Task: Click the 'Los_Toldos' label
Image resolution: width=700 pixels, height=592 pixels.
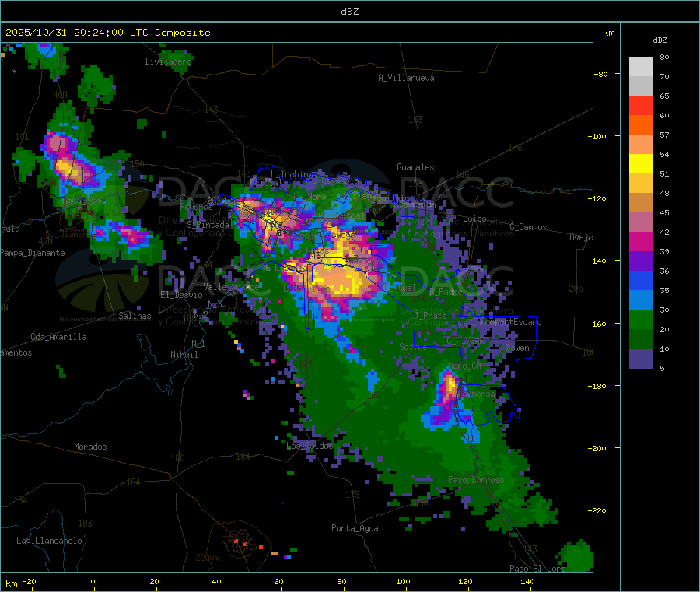Action: click(310, 446)
